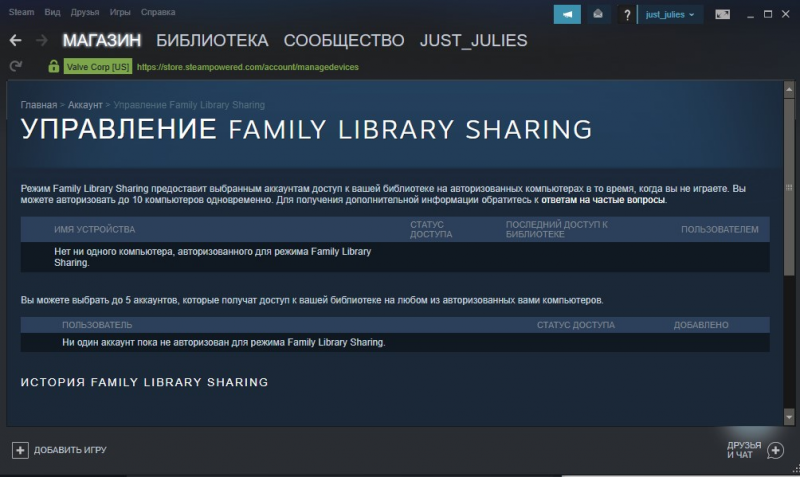800x477 pixels.
Task: Click the СТАТУС ДОСТУПА header in accounts table
Action: [576, 325]
